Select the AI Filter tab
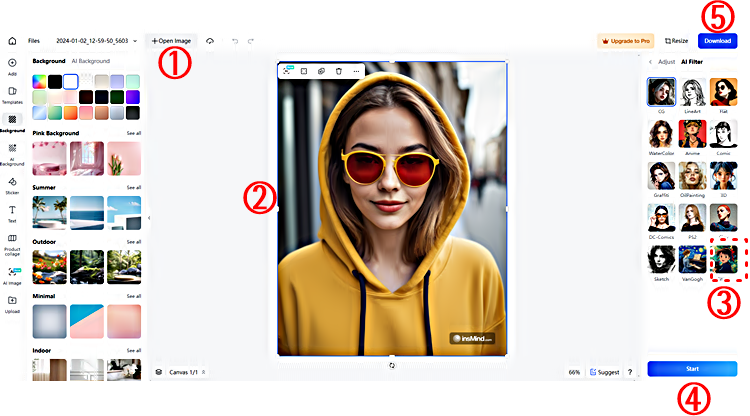This screenshot has width=750, height=416. coord(692,62)
